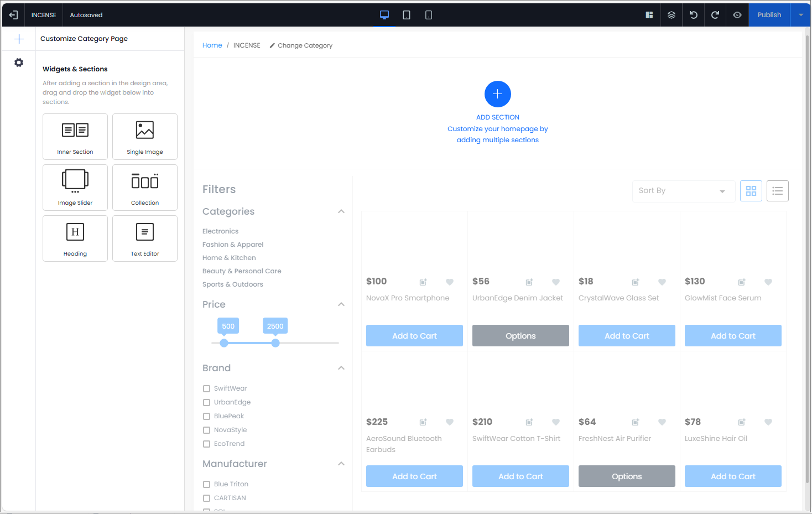Click the undo arrow icon
Viewport: 812px width, 514px height.
coord(693,15)
